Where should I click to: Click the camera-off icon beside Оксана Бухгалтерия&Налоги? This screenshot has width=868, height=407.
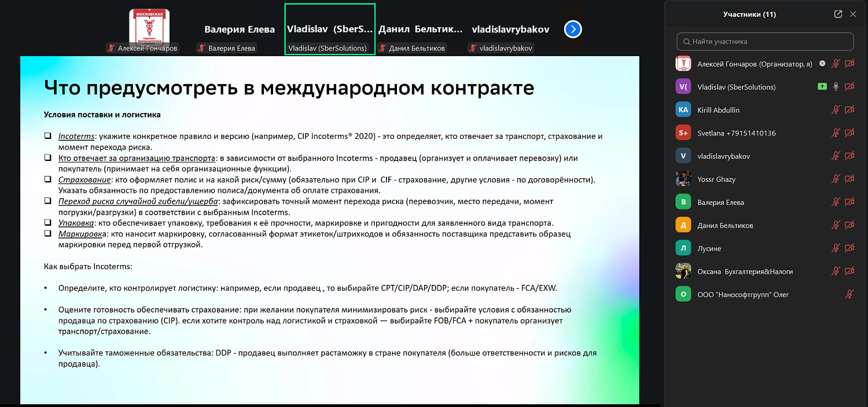point(849,270)
